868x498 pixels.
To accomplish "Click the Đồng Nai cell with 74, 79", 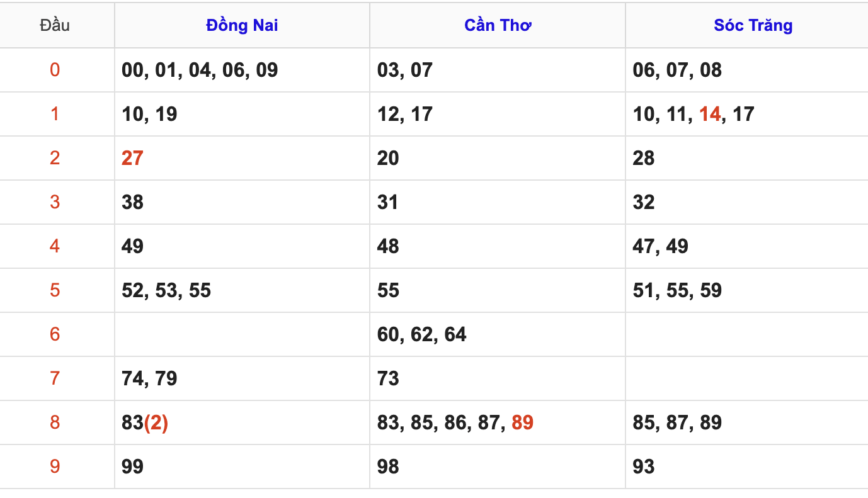I will [149, 378].
